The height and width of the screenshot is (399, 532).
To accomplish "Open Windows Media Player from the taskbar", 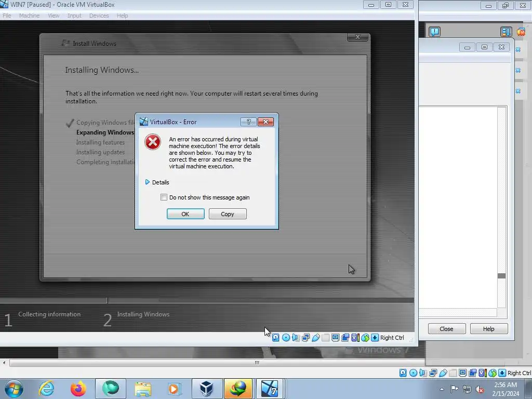I will (x=174, y=389).
